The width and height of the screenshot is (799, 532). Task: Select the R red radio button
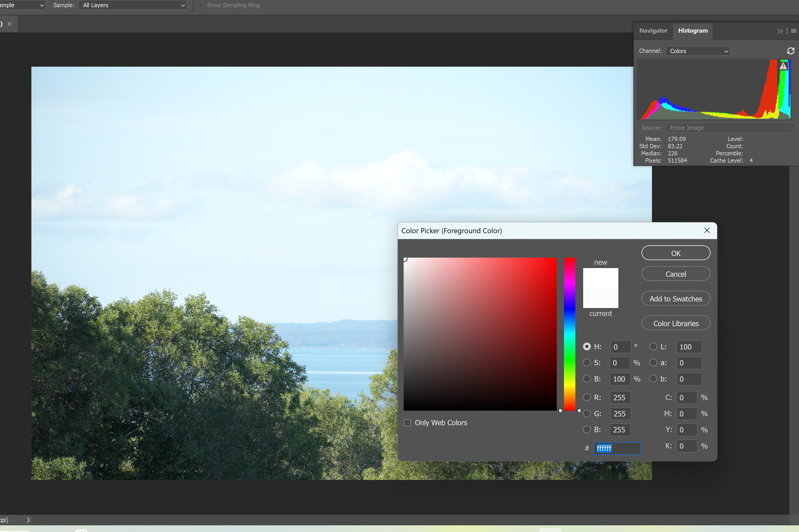(x=587, y=397)
